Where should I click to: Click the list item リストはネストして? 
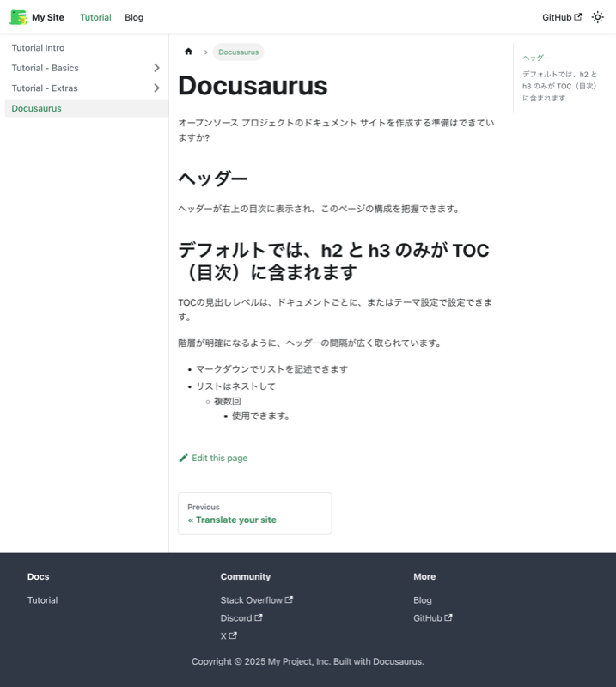[236, 386]
